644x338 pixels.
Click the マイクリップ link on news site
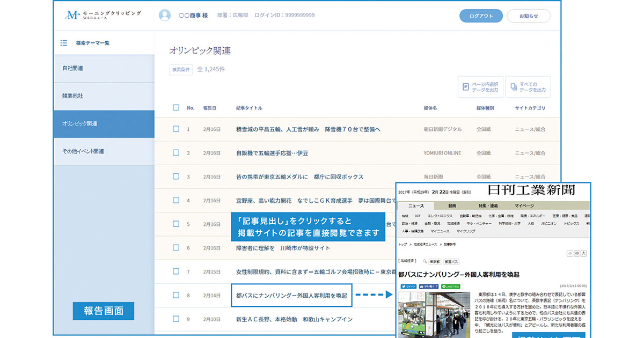pyautogui.click(x=466, y=231)
